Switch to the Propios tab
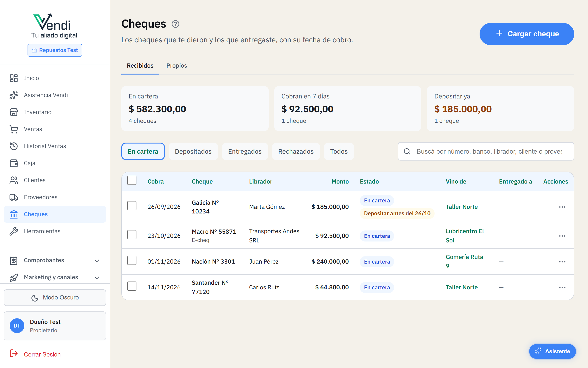 coord(177,66)
